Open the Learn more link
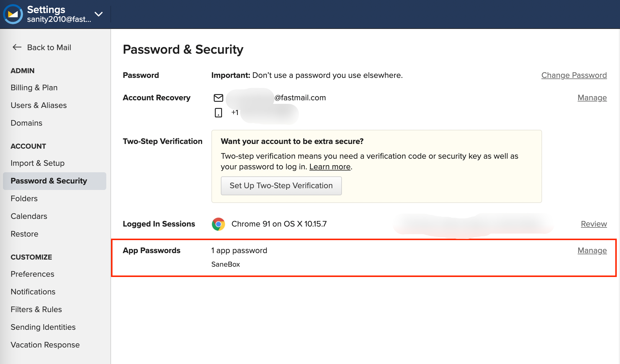The image size is (620, 364). coord(330,167)
